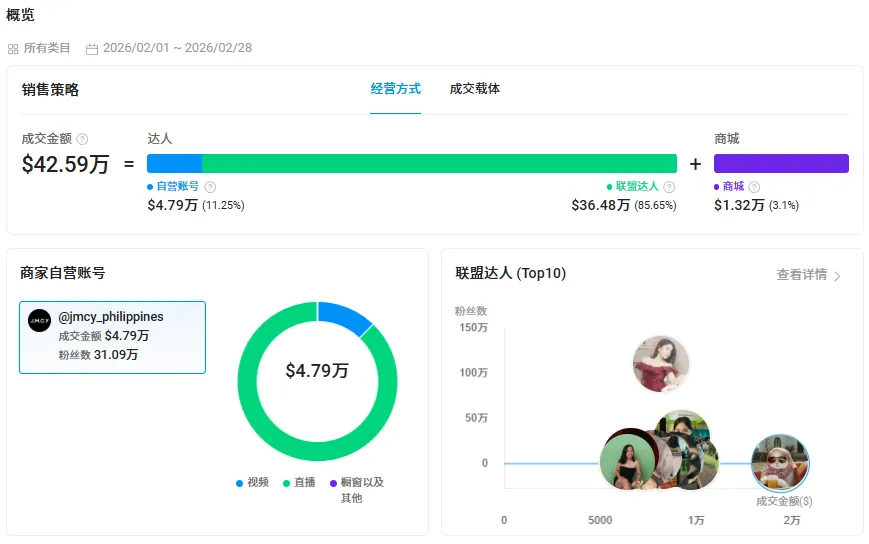Click the 所有类目 grid icon
Viewport: 869px width, 544px height.
pyautogui.click(x=13, y=48)
